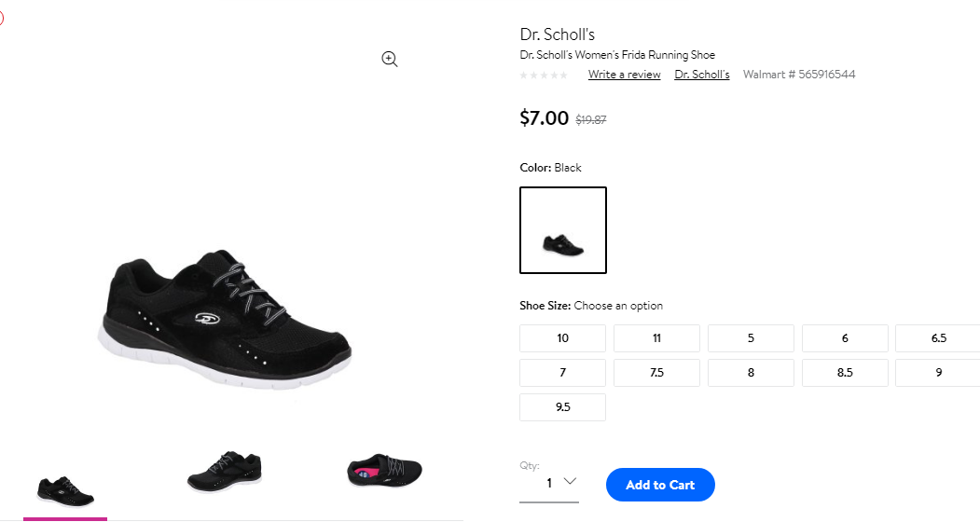980x522 pixels.
Task: Select shoe size 11
Action: pyautogui.click(x=656, y=338)
